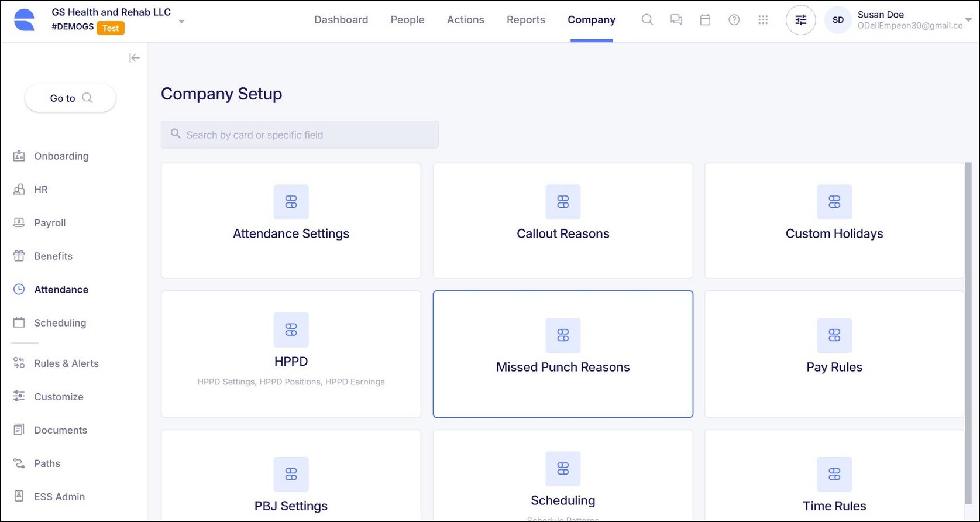
Task: Click the help question mark icon
Action: (734, 20)
